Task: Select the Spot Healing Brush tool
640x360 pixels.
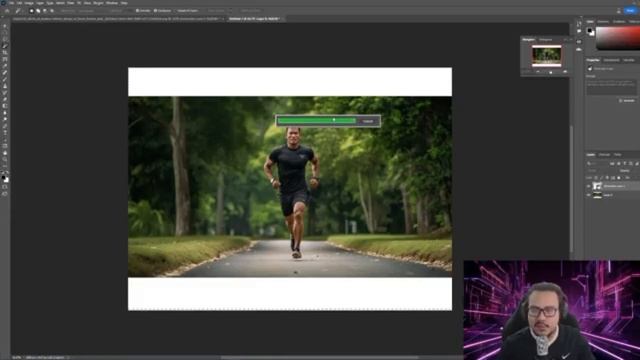Action: [5, 72]
